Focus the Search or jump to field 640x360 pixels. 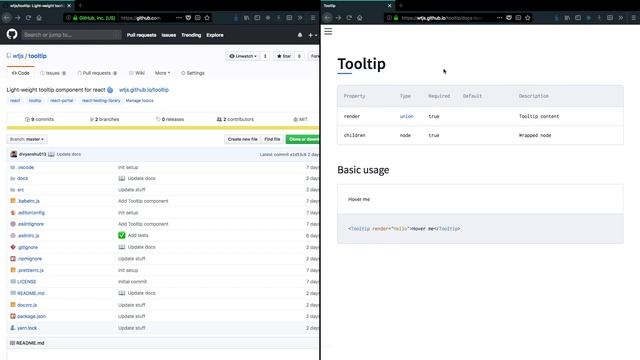71,35
